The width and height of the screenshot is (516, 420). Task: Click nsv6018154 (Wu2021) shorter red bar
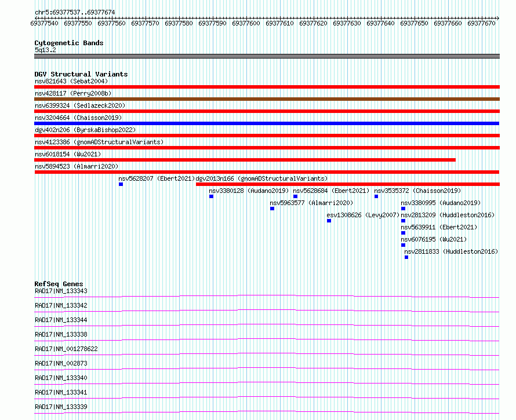point(245,160)
